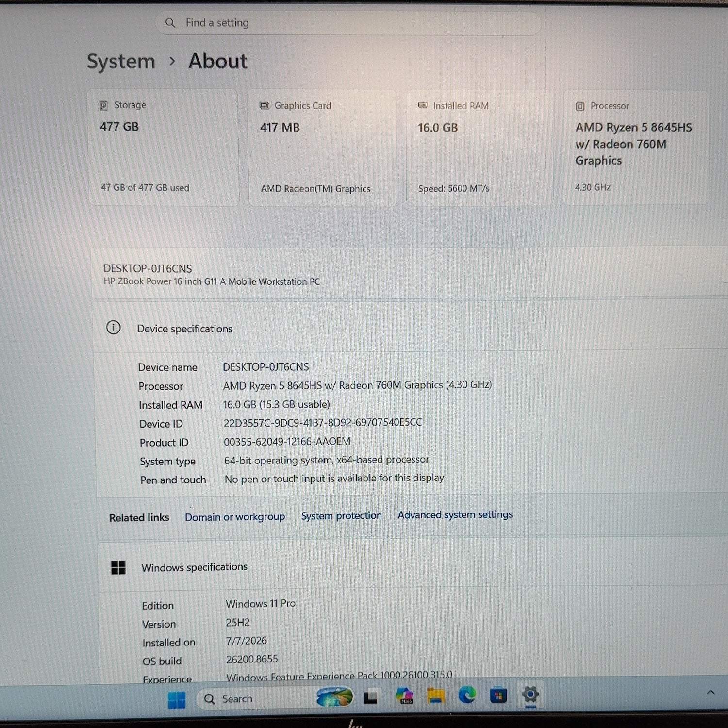728x728 pixels.
Task: Open the Installed RAM 16.0 GB card
Action: point(480,148)
